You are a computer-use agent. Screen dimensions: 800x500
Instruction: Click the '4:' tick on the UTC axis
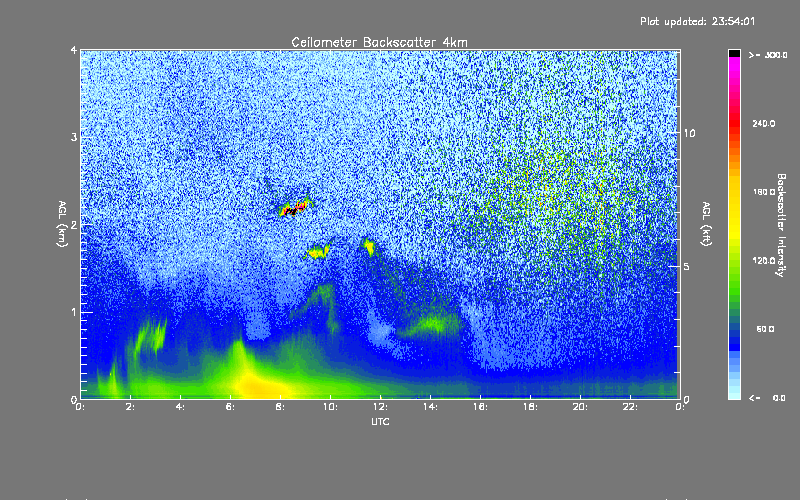[x=181, y=407]
